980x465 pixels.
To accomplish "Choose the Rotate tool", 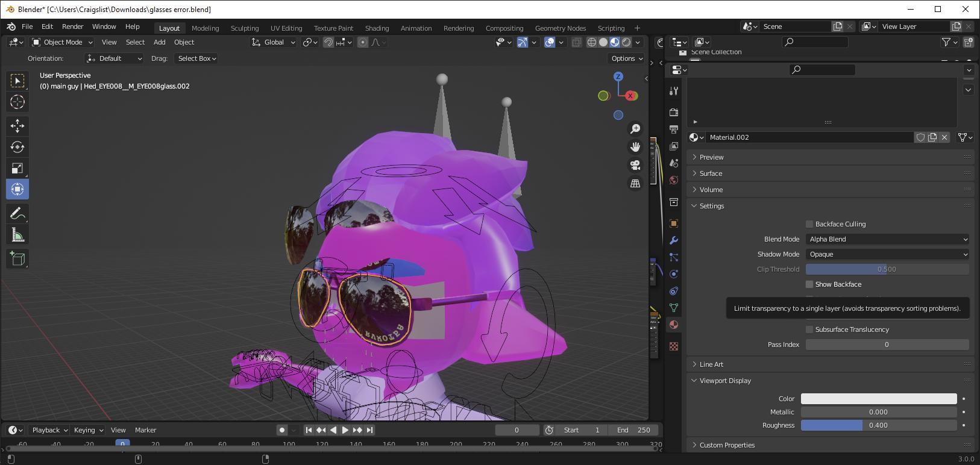I will (17, 147).
